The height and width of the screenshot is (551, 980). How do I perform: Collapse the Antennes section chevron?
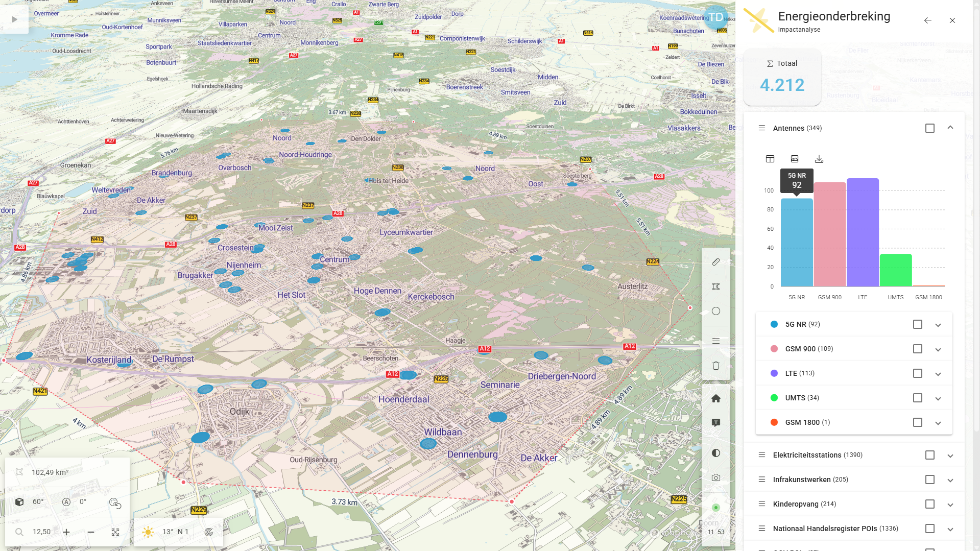point(951,128)
